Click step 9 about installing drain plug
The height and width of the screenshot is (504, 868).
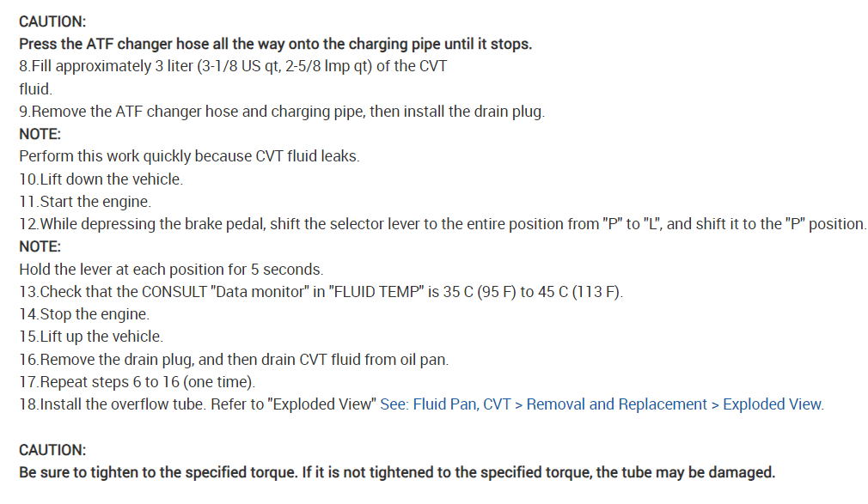coord(282,112)
